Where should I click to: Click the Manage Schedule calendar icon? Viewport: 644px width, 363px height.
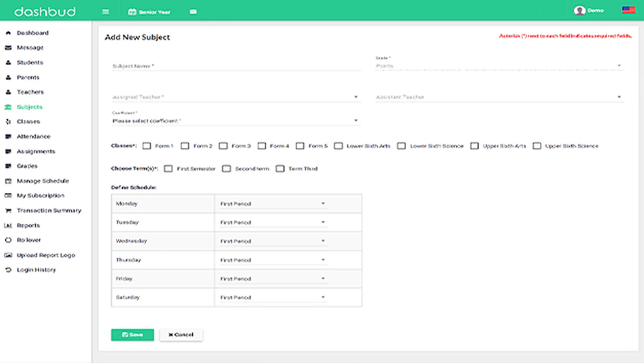click(x=8, y=181)
